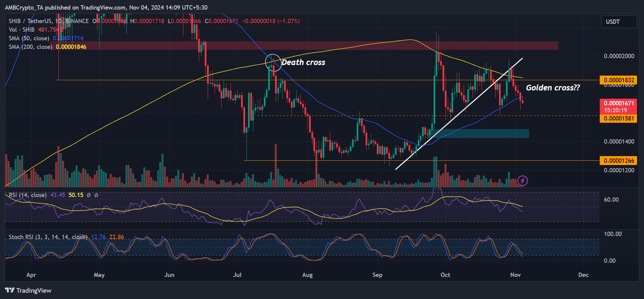Click the Nov label on time axis

point(516,275)
